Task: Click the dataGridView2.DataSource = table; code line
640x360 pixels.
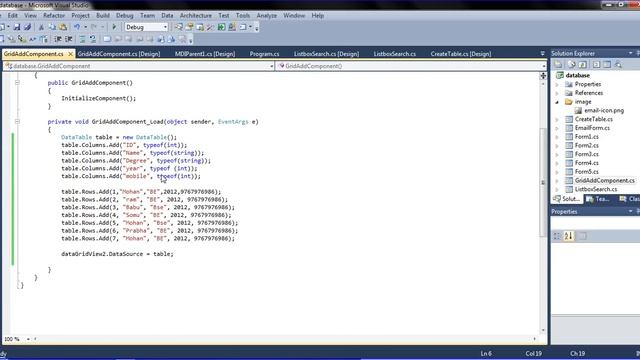Action: pos(117,254)
